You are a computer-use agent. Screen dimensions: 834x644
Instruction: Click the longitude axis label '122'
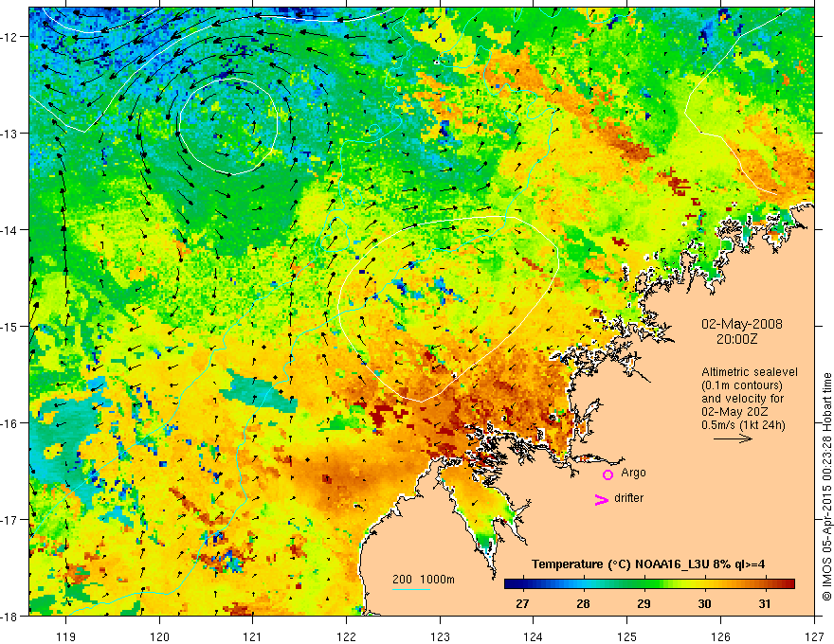(346, 637)
